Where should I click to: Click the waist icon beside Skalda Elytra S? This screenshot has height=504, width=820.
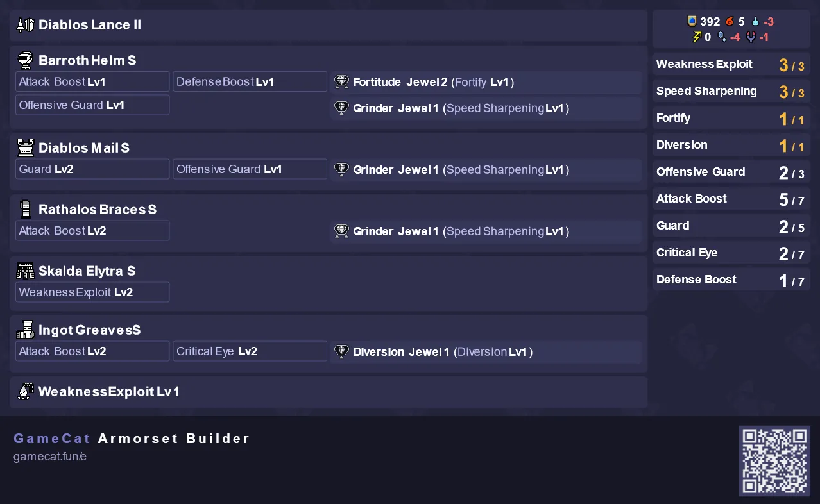click(25, 271)
